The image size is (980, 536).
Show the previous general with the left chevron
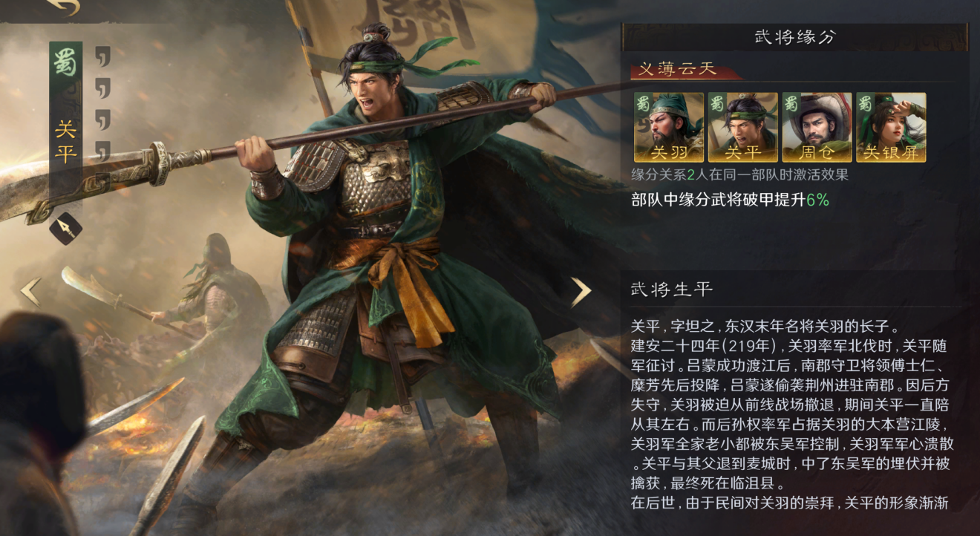[30, 292]
